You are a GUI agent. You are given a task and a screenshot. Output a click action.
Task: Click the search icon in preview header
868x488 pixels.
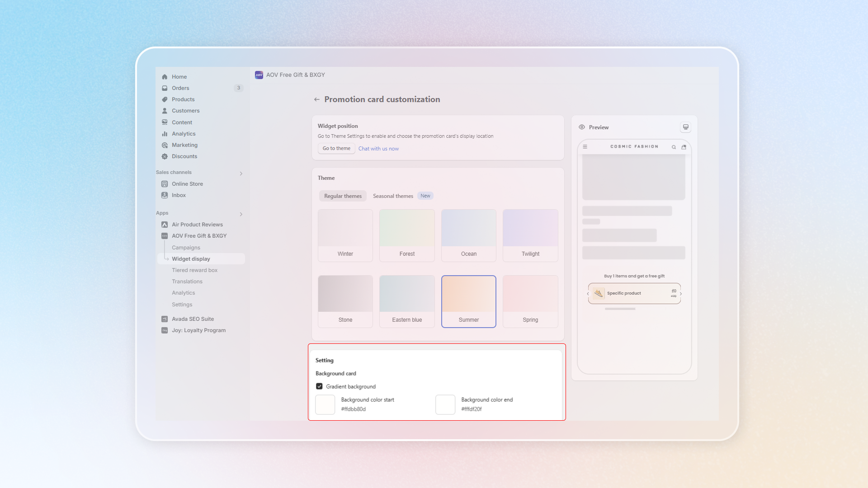pos(674,147)
